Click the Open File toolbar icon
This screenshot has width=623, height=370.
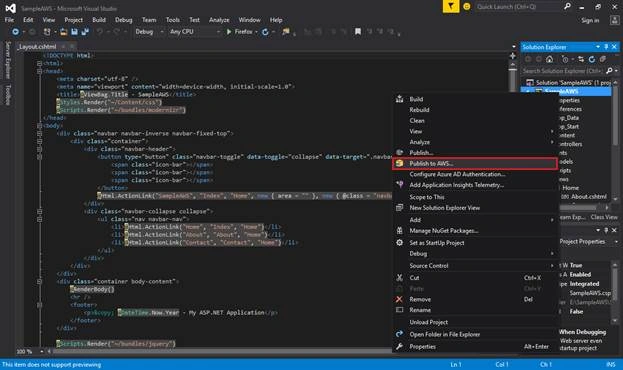tap(63, 31)
